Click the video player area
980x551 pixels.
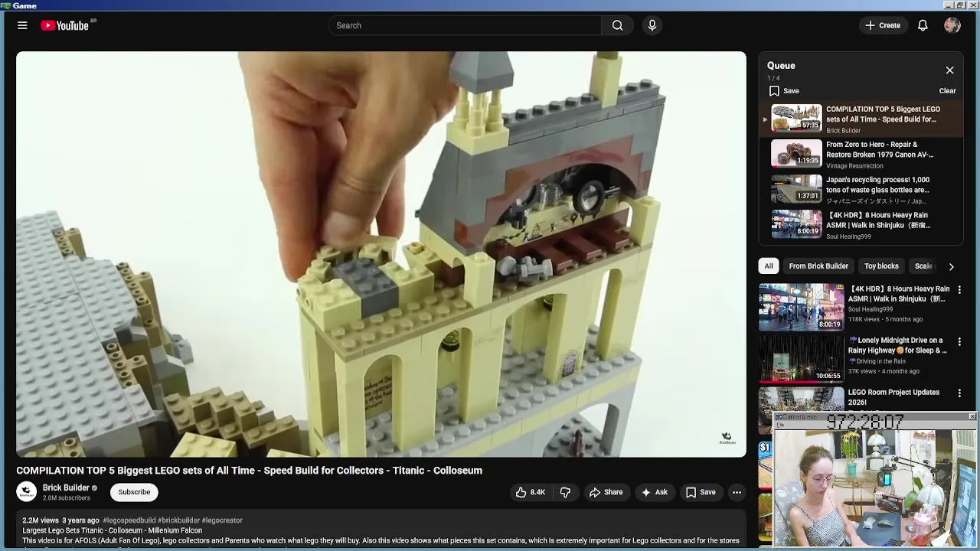pos(381,254)
